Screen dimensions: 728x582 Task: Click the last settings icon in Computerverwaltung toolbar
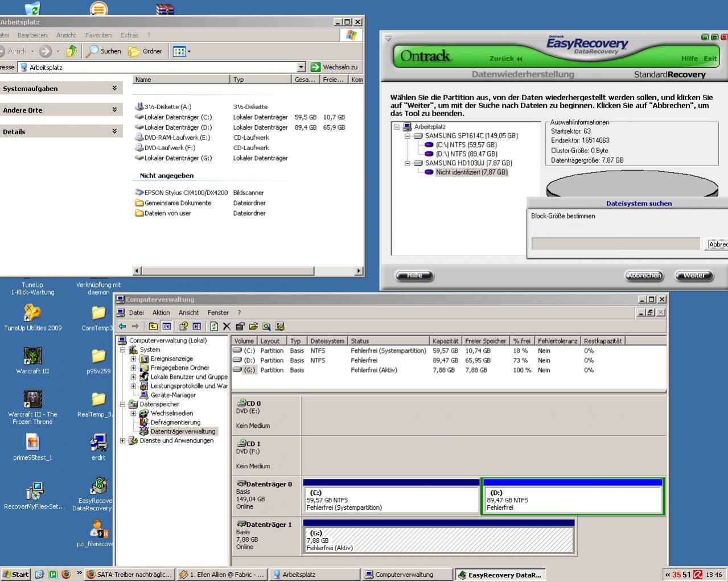[279, 327]
